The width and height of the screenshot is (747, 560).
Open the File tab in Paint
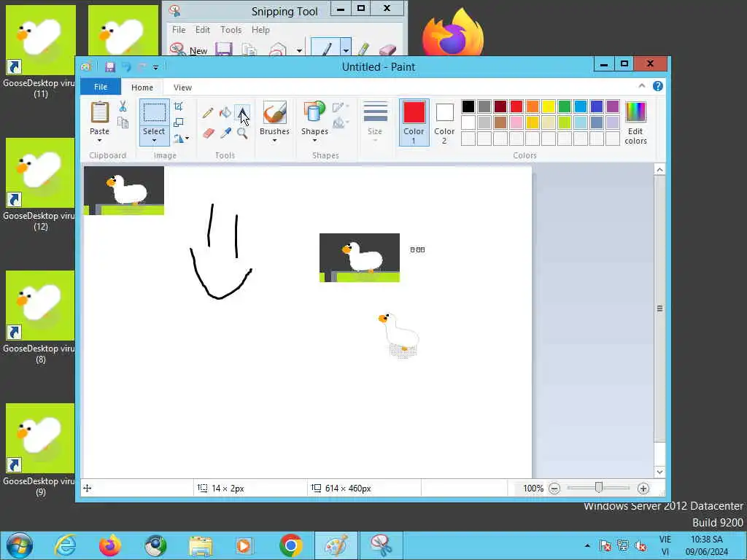coord(101,87)
